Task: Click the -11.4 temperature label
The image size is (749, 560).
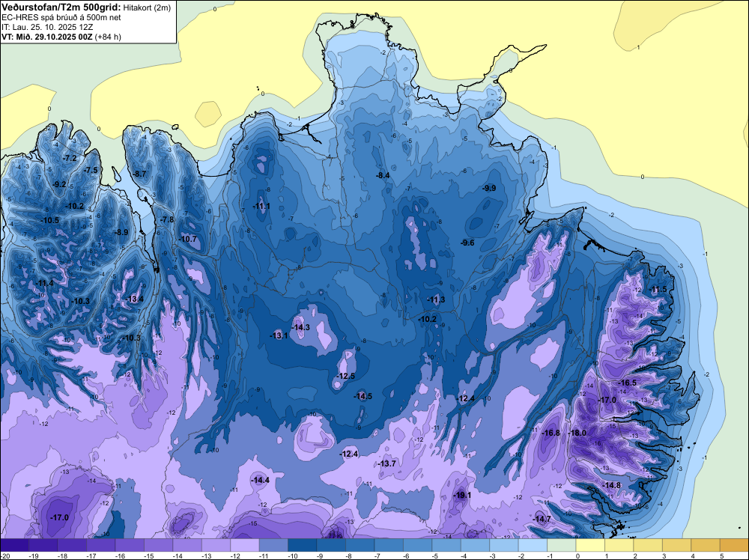Action: tap(44, 283)
